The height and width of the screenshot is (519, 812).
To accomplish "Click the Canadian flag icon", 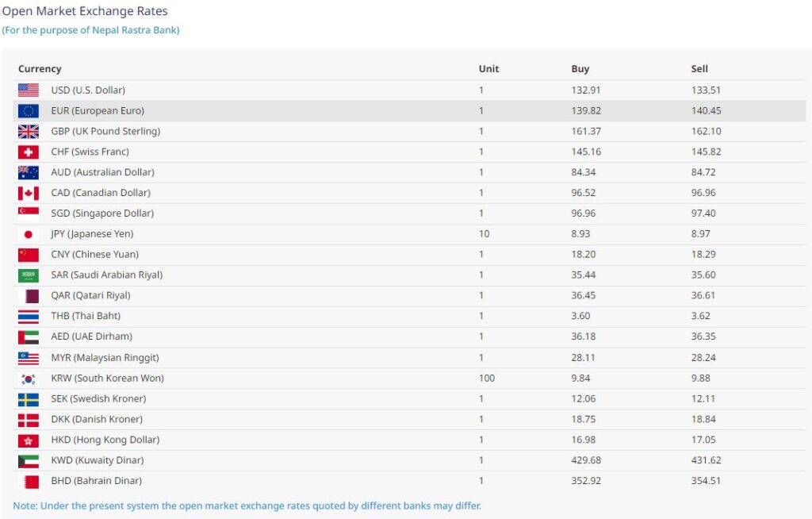I will click(29, 194).
